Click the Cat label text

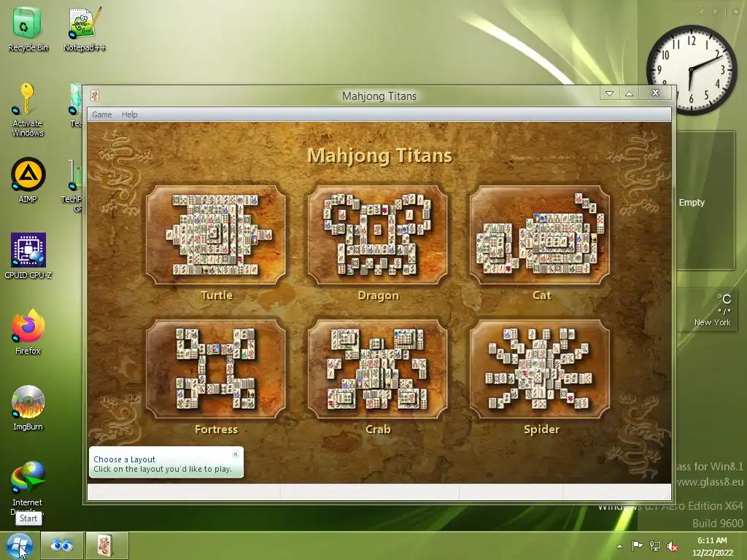[x=542, y=295]
